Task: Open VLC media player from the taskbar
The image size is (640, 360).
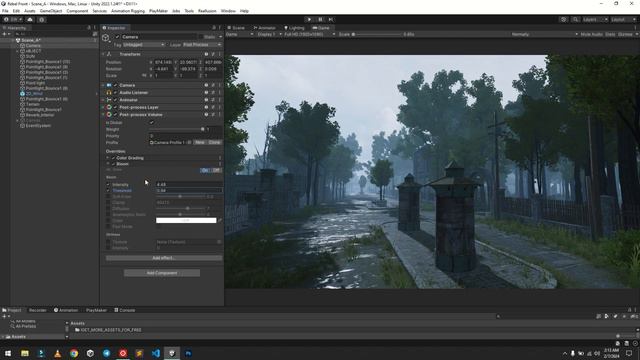Action: pos(58,353)
